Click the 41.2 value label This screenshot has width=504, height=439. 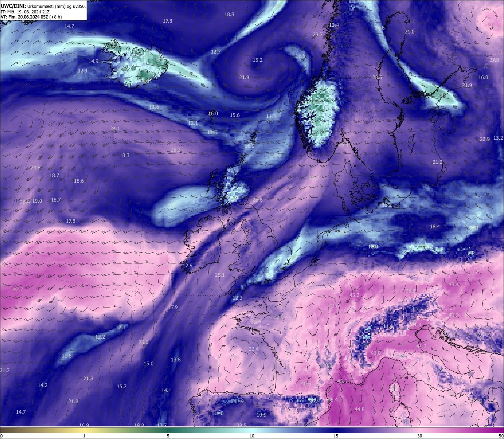pyautogui.click(x=421, y=346)
